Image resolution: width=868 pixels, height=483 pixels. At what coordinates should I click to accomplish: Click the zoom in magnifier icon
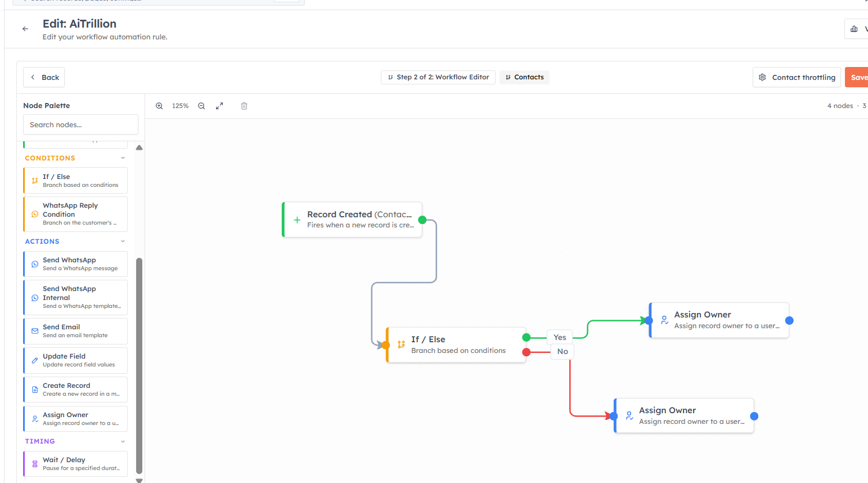pyautogui.click(x=159, y=106)
